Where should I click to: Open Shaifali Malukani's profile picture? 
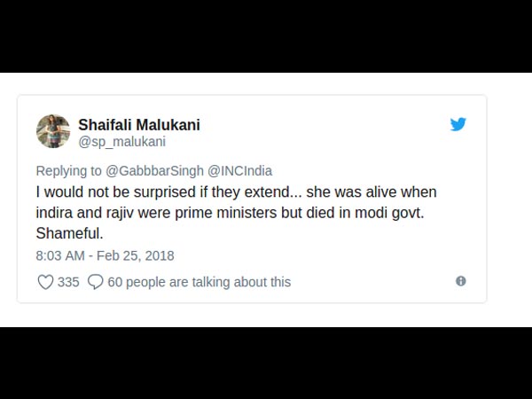[53, 131]
